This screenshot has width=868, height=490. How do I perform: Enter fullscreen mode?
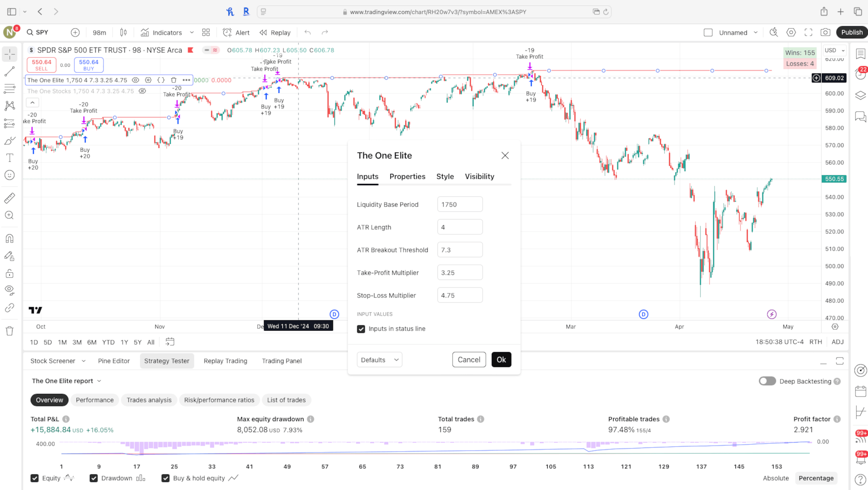coord(808,32)
